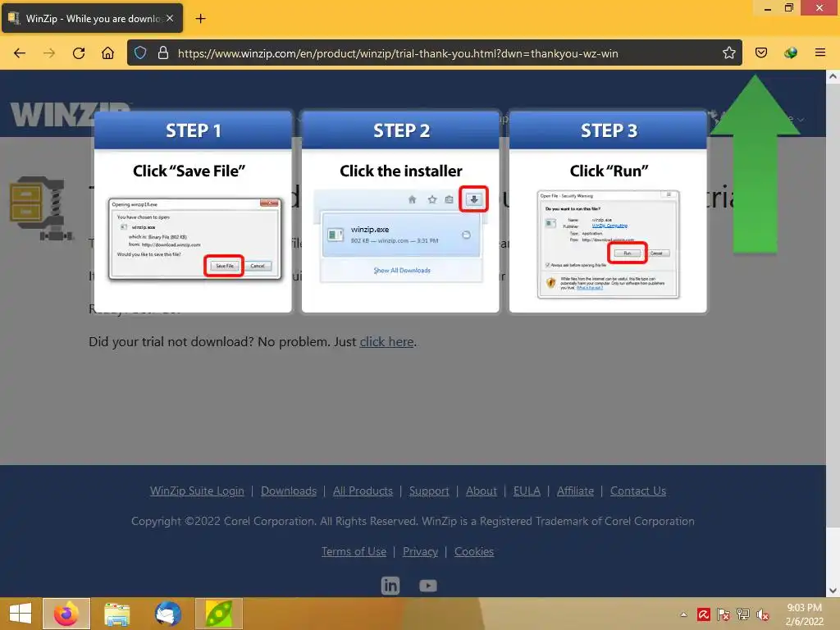Save page to Pocket
This screenshot has height=630, width=840.
coord(760,52)
